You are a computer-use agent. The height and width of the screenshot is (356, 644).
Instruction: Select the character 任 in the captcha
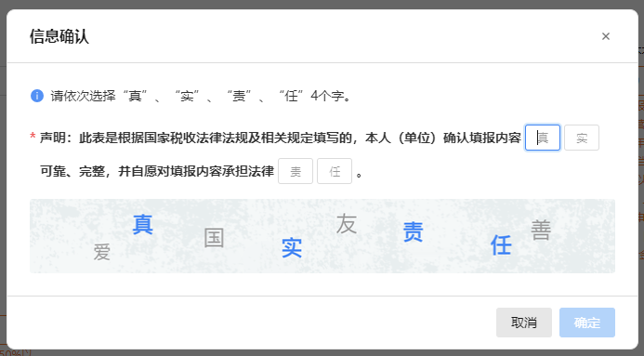501,245
